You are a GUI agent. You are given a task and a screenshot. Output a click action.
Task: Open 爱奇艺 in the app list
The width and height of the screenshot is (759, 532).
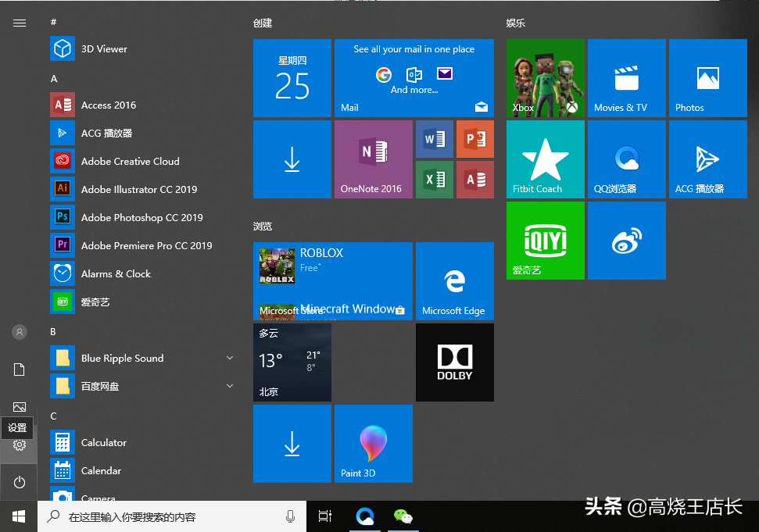point(141,302)
